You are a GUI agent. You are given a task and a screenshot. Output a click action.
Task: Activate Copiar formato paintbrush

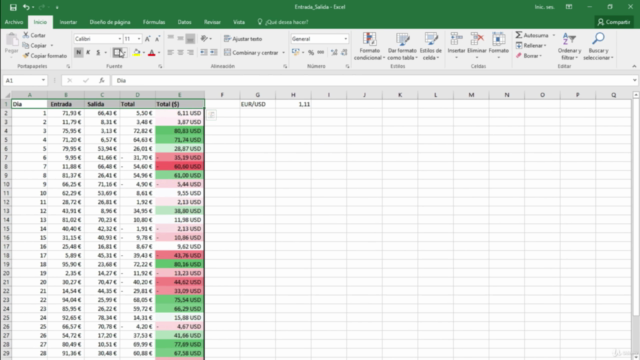26,56
